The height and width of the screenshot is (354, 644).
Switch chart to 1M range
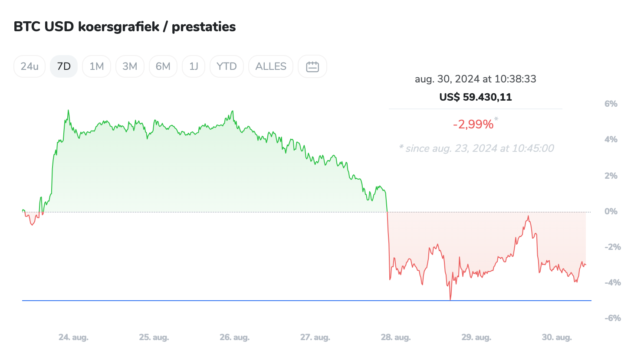[x=96, y=66]
